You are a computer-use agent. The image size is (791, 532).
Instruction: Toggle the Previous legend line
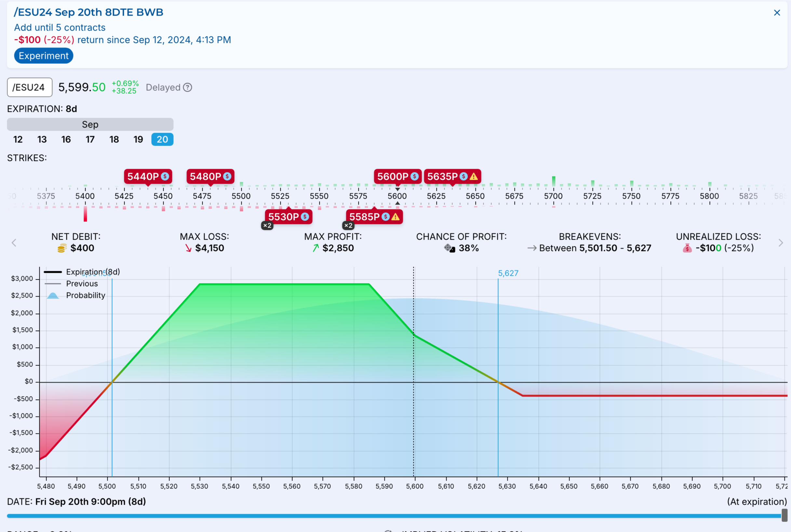71,284
